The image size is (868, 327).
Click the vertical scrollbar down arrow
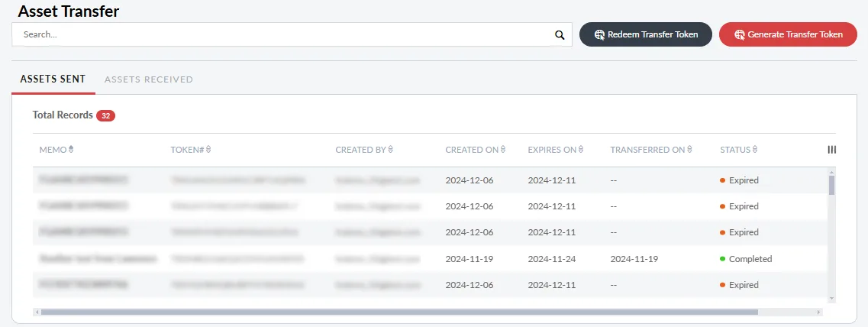(831, 299)
